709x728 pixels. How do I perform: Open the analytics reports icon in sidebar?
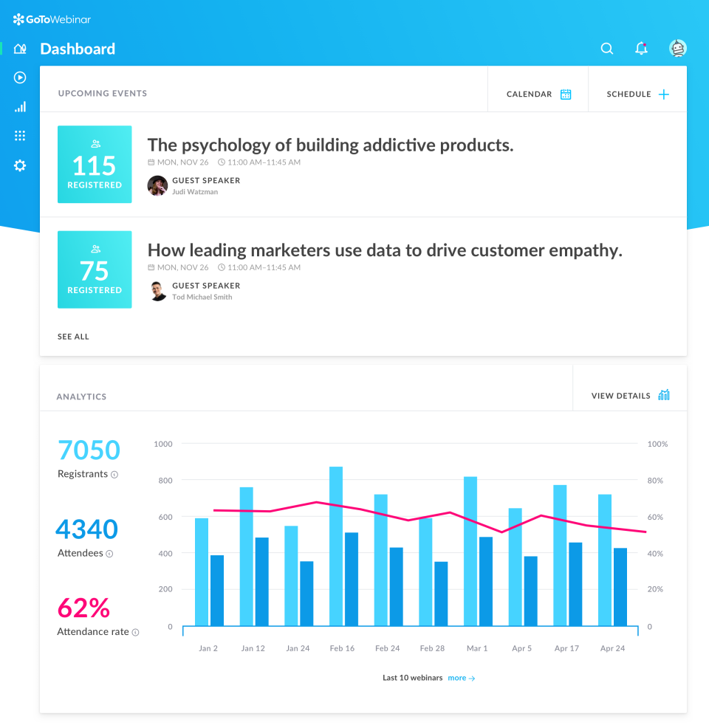[20, 106]
